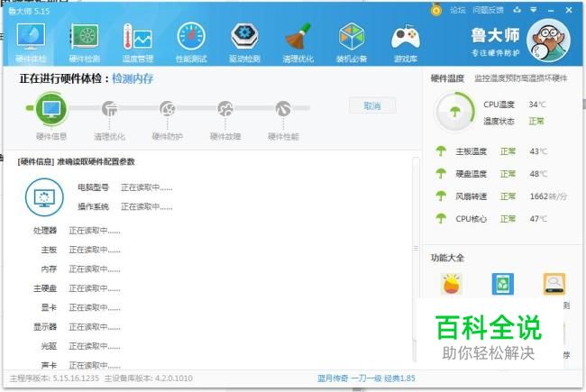Viewport: 586px width, 392px height.
Task: Click the 显卡 row label
Action: (x=49, y=307)
